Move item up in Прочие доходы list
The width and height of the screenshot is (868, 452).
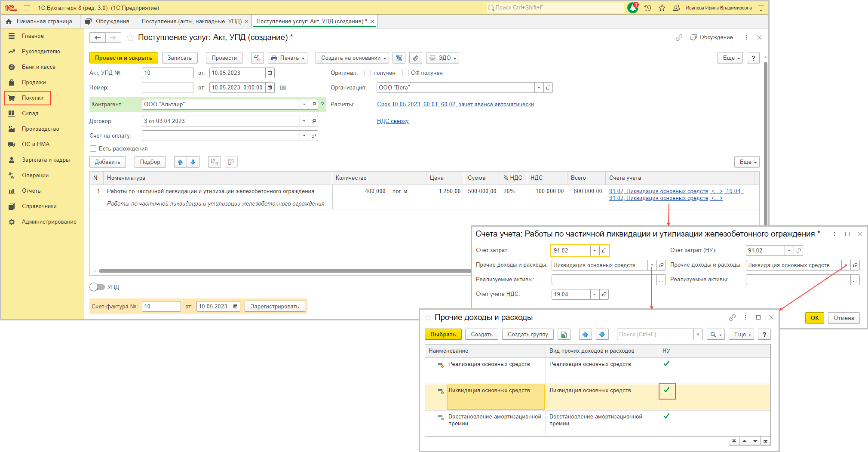(586, 335)
